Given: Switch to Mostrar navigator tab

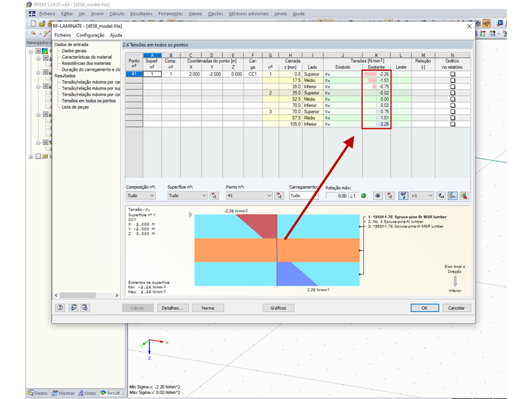Looking at the screenshot, I should click(64, 393).
